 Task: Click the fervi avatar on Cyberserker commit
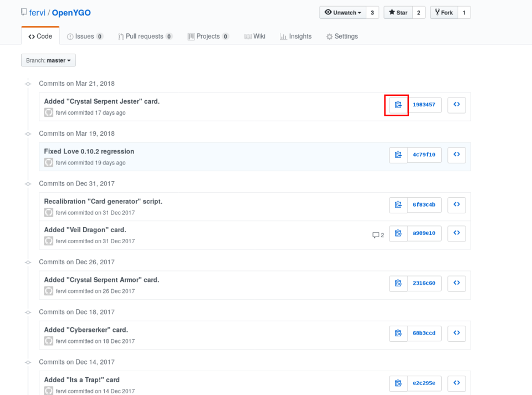tap(49, 341)
